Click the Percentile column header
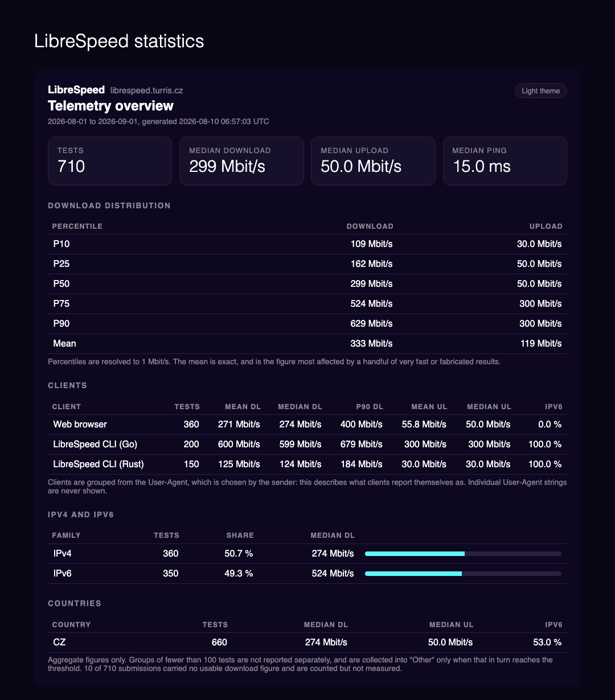This screenshot has height=700, width=615. pos(77,227)
